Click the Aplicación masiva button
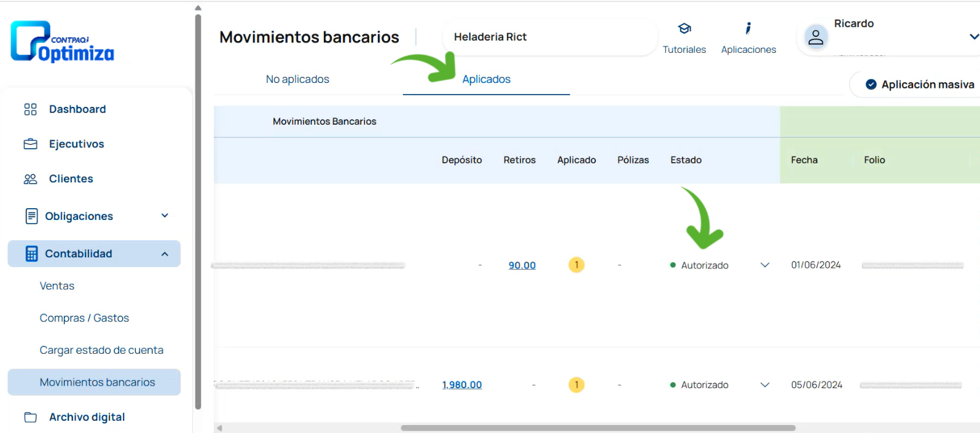 coord(919,85)
